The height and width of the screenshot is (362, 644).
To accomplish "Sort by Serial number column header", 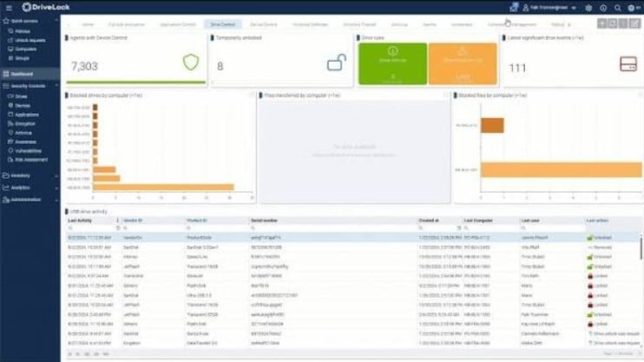I will point(264,220).
